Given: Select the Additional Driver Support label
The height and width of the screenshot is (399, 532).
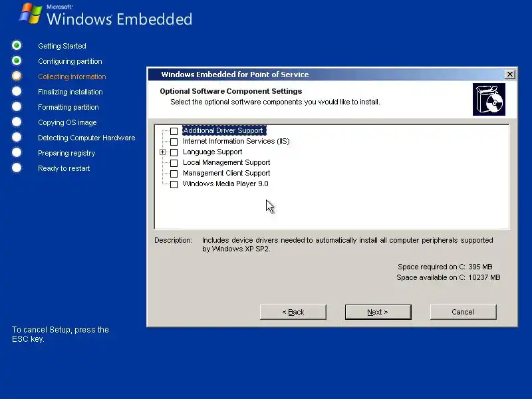Looking at the screenshot, I should [224, 130].
